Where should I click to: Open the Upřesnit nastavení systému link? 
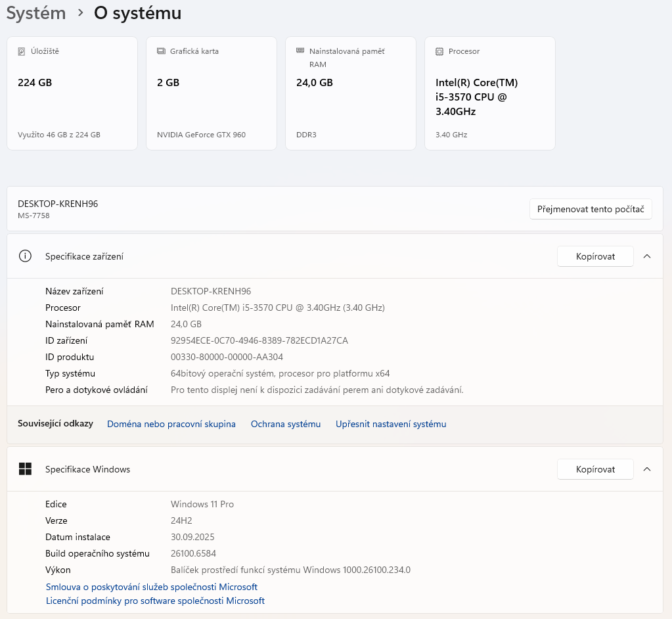tap(391, 424)
